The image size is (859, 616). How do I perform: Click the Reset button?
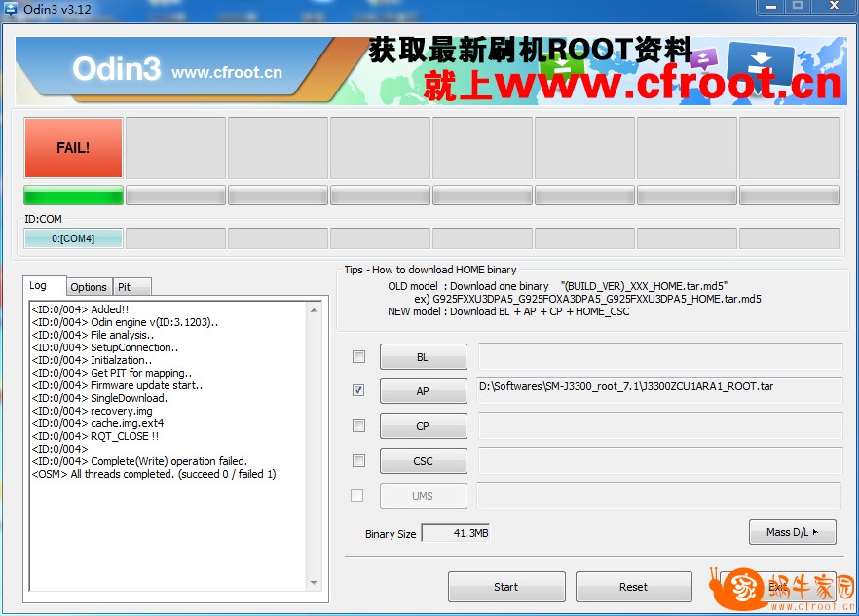point(634,587)
